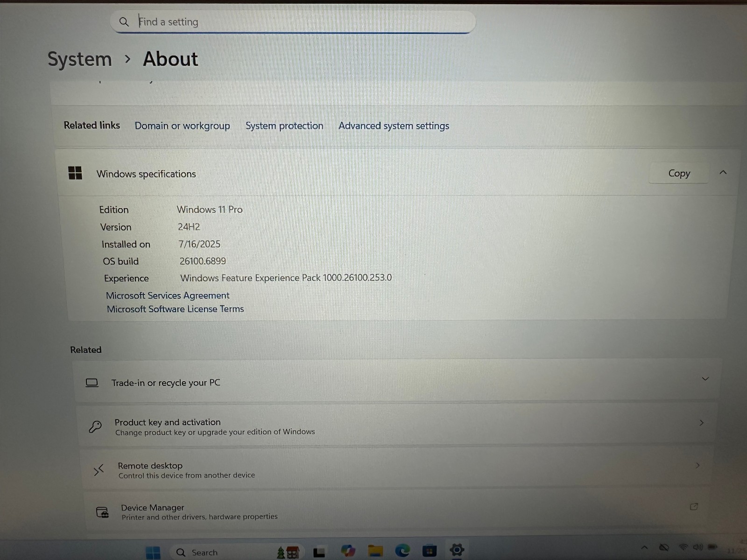Click the volume icon in system tray
Image resolution: width=747 pixels, height=560 pixels.
coord(698,547)
